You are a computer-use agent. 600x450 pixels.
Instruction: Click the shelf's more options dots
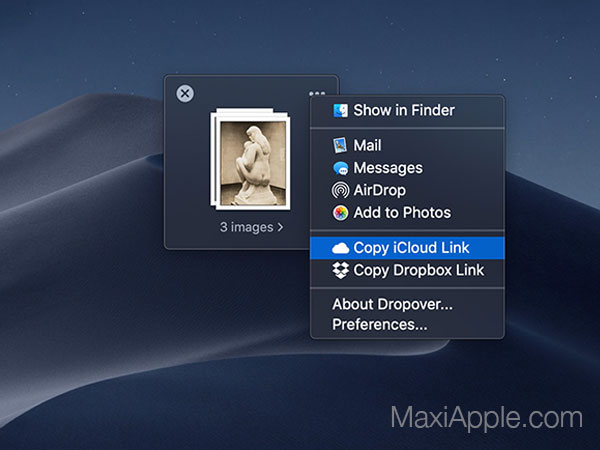[x=317, y=93]
